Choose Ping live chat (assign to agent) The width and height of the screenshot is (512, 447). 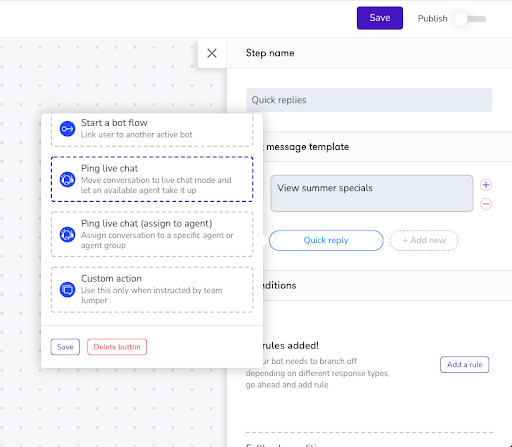click(x=152, y=234)
